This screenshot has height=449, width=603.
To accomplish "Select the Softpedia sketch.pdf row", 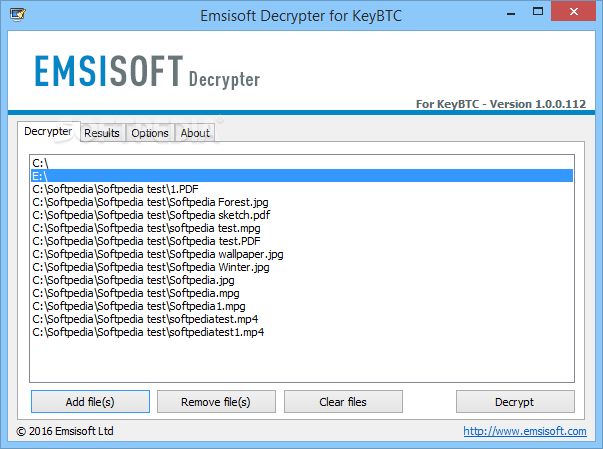I will click(x=302, y=215).
